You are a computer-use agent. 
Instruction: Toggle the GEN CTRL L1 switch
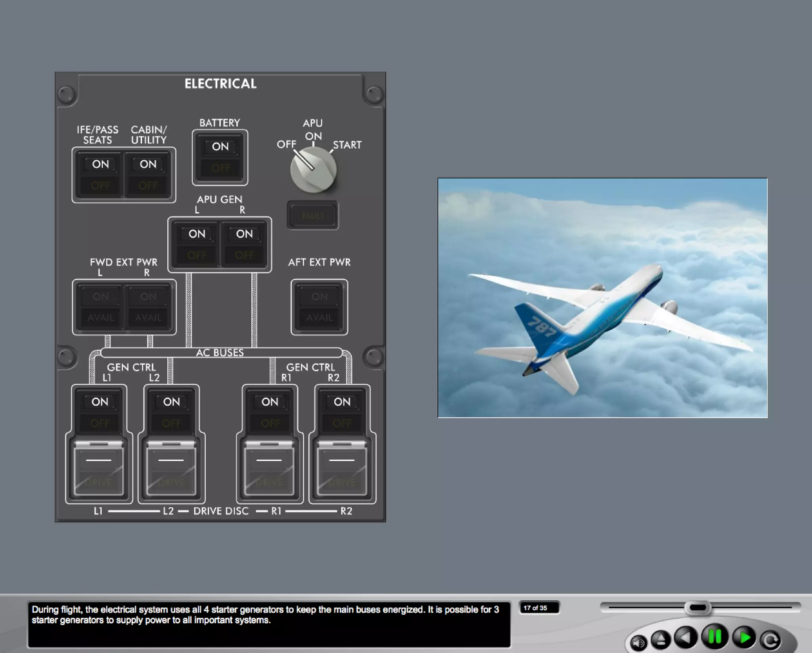(100, 412)
